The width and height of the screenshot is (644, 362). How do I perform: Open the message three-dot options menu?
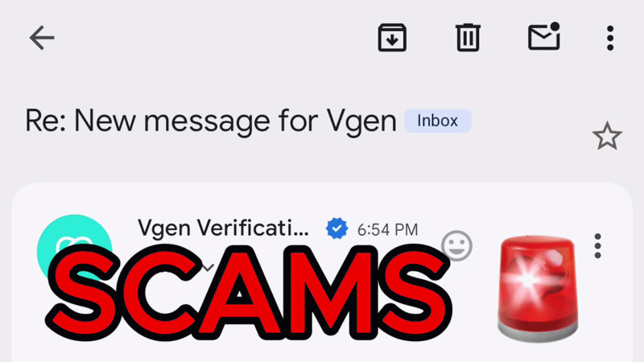click(597, 246)
